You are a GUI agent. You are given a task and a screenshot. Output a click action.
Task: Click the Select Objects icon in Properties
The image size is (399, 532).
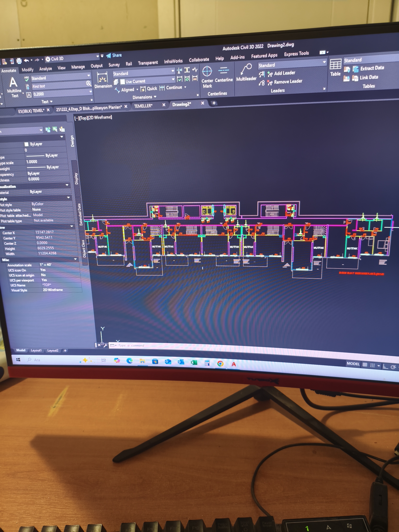(55, 129)
